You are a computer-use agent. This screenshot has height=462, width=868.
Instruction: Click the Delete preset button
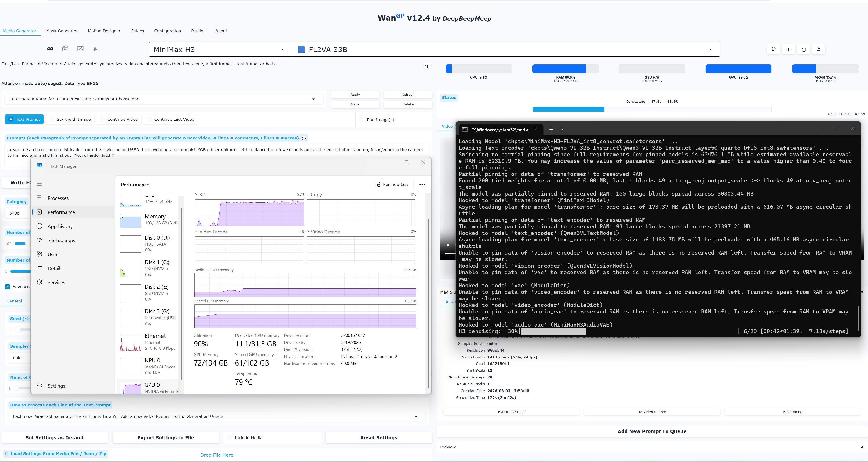click(408, 104)
